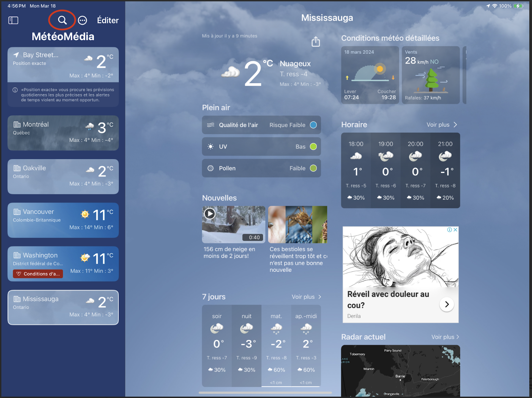Image resolution: width=532 pixels, height=398 pixels.
Task: Tap the Rafales: 37 km/h text
Action: click(x=423, y=98)
